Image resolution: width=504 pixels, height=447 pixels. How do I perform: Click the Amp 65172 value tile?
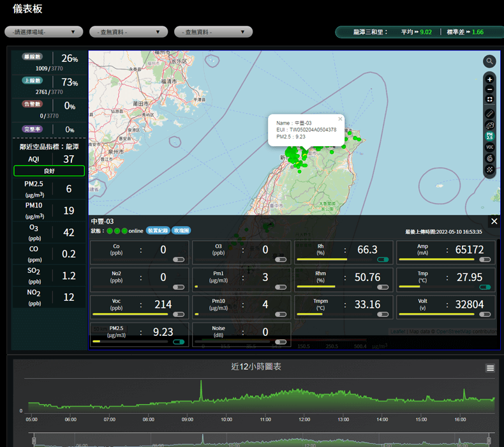point(445,253)
